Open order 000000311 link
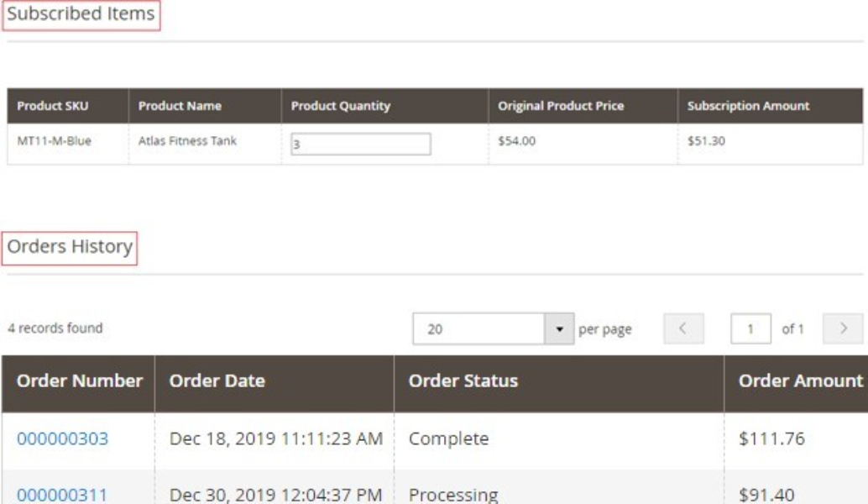Image resolution: width=868 pixels, height=504 pixels. 62,495
